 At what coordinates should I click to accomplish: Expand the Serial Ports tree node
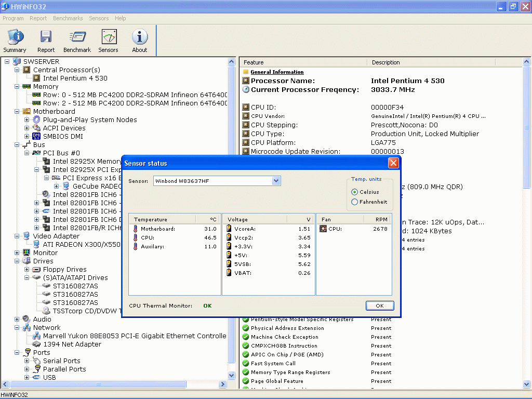(x=27, y=361)
